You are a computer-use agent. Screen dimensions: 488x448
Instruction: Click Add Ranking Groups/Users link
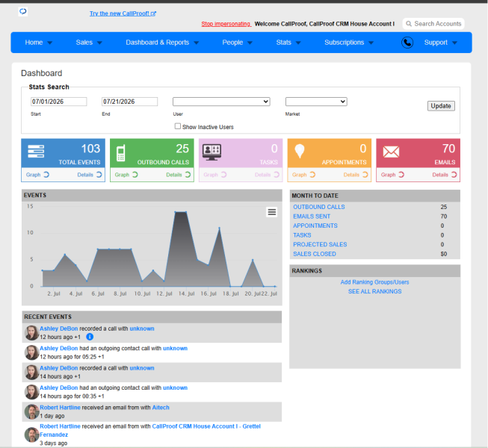click(x=374, y=282)
